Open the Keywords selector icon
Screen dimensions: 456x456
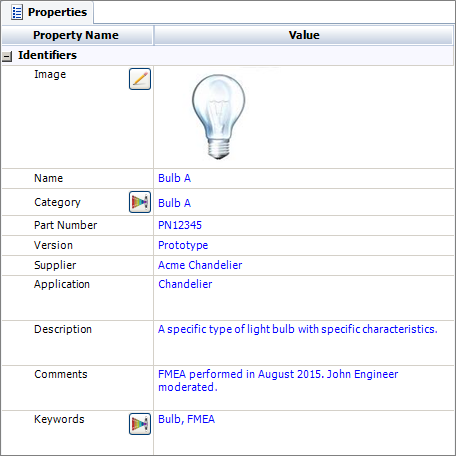click(140, 424)
